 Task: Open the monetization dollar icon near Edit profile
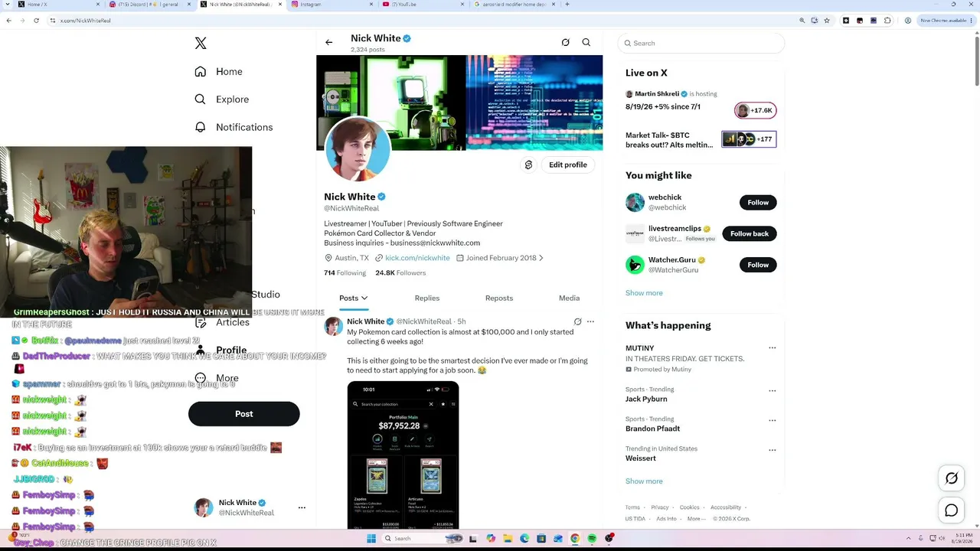coord(528,165)
